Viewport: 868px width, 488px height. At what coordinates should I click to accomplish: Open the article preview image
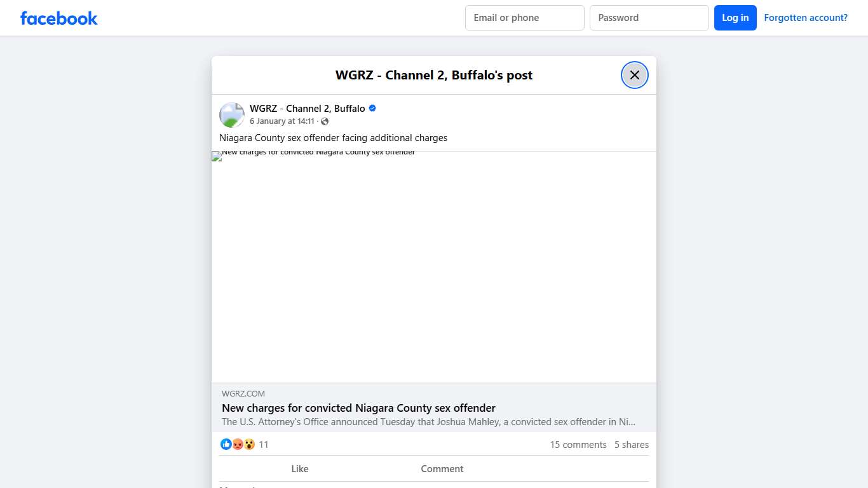[x=434, y=267]
